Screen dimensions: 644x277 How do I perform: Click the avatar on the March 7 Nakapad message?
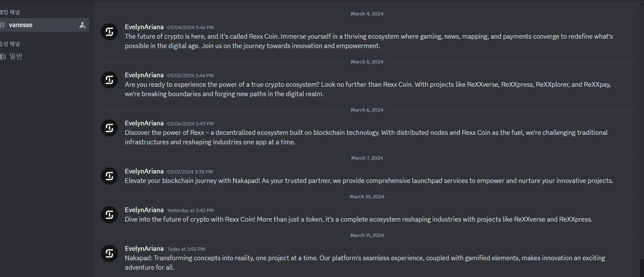coord(109,176)
